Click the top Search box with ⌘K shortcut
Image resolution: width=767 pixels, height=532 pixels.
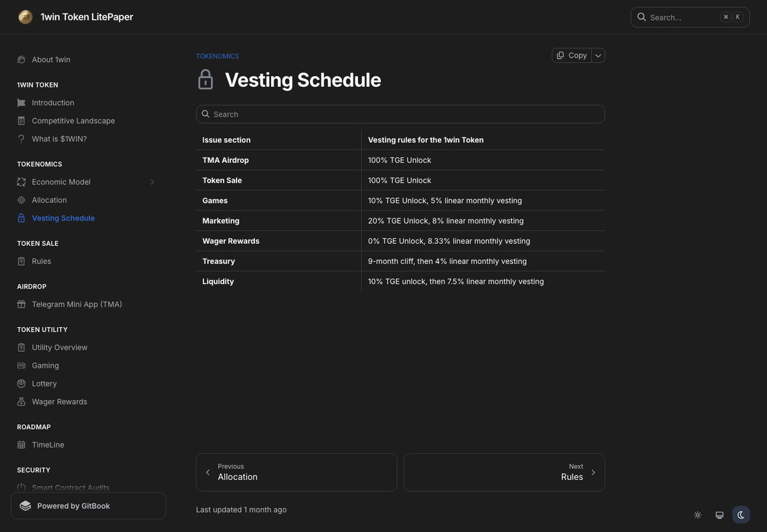coord(690,17)
